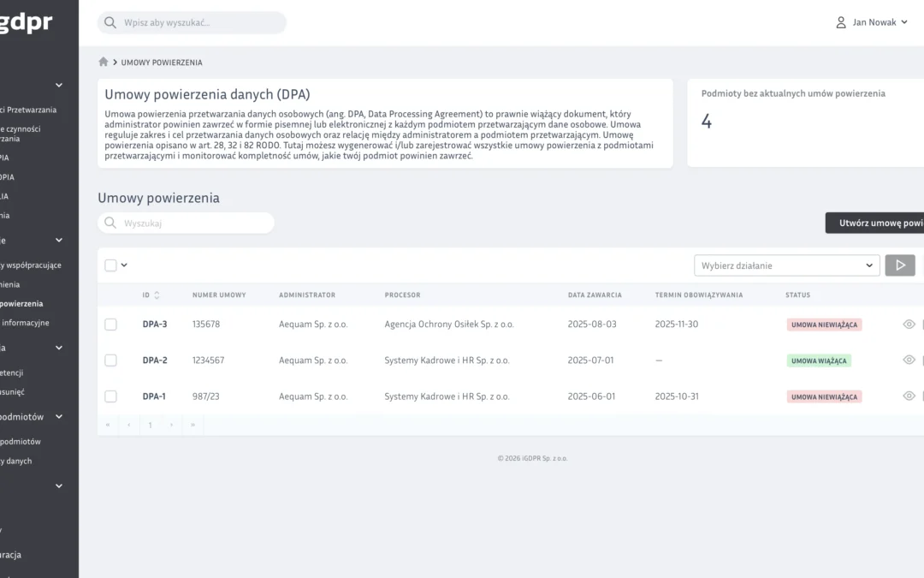Open bulk selection options chevron beside select-all

124,265
